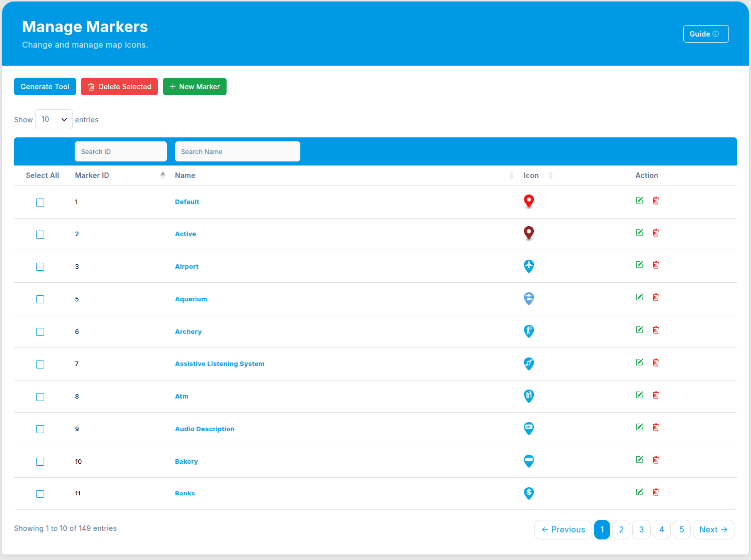Image resolution: width=751 pixels, height=560 pixels.
Task: Edit the Airport marker
Action: pos(639,265)
